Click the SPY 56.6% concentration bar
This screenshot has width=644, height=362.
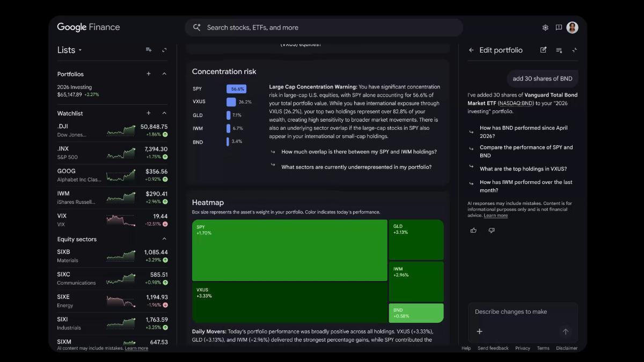[x=236, y=89]
